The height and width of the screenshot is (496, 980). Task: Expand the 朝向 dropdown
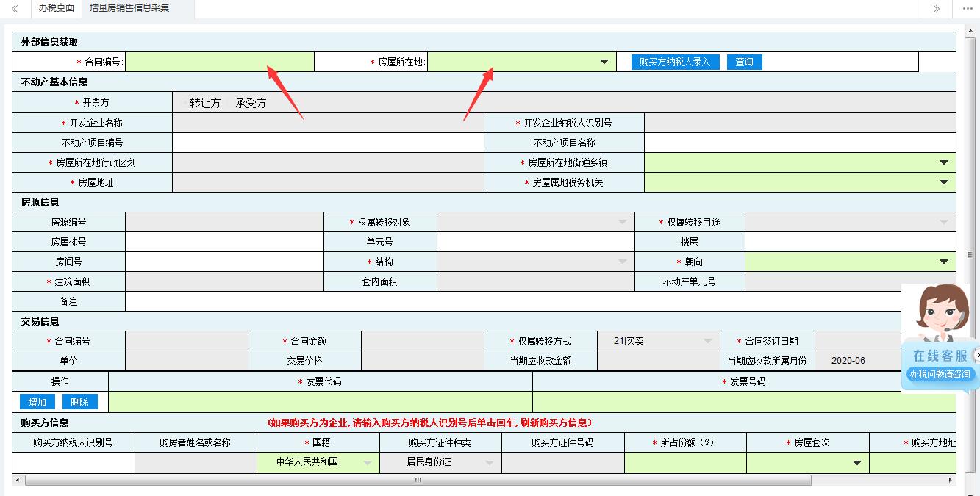(x=945, y=260)
